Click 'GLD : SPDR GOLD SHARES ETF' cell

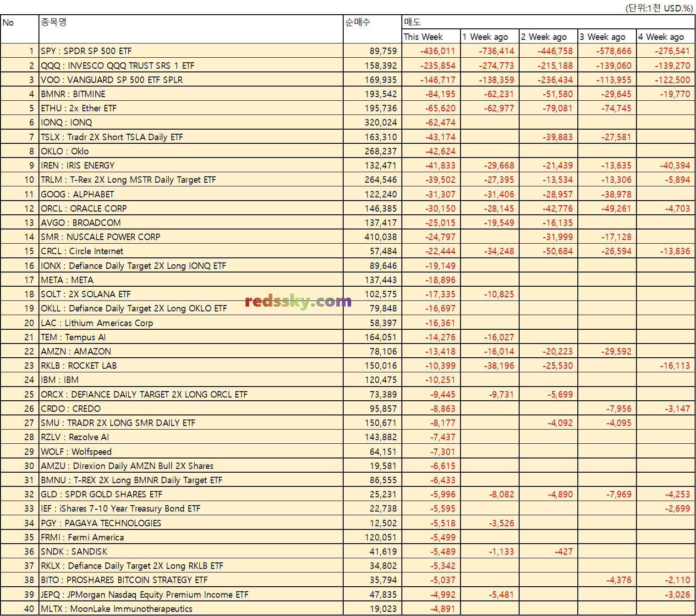pyautogui.click(x=191, y=494)
